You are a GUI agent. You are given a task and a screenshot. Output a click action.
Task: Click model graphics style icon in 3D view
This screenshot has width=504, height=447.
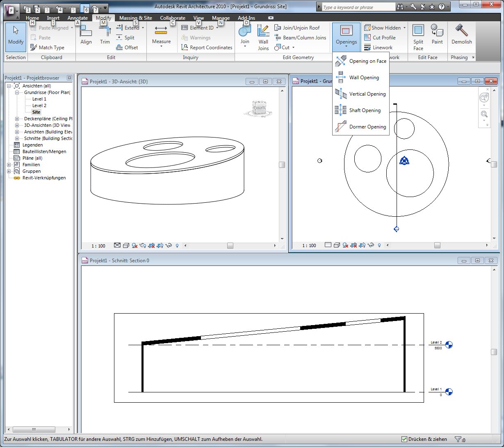click(x=126, y=245)
